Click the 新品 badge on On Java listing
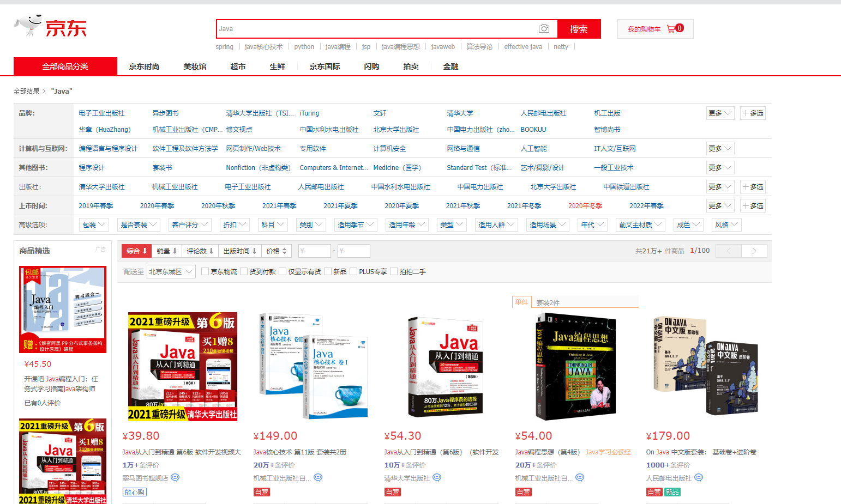841x504 pixels. click(x=672, y=492)
